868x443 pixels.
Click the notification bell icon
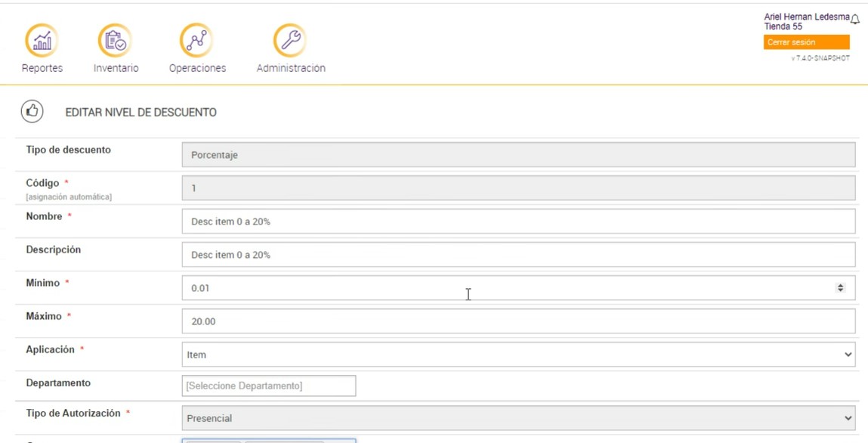855,20
